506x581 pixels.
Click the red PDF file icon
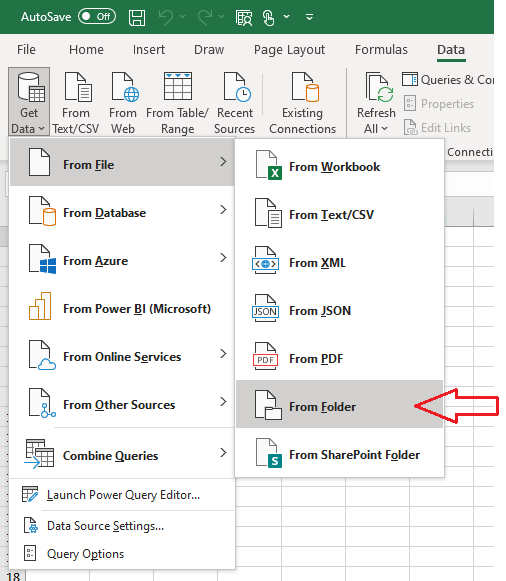(265, 356)
